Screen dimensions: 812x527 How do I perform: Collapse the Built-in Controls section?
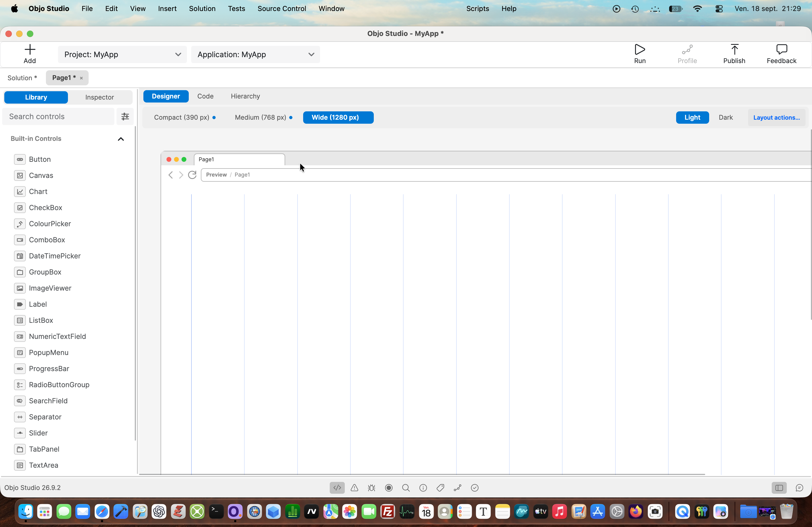[x=121, y=139]
